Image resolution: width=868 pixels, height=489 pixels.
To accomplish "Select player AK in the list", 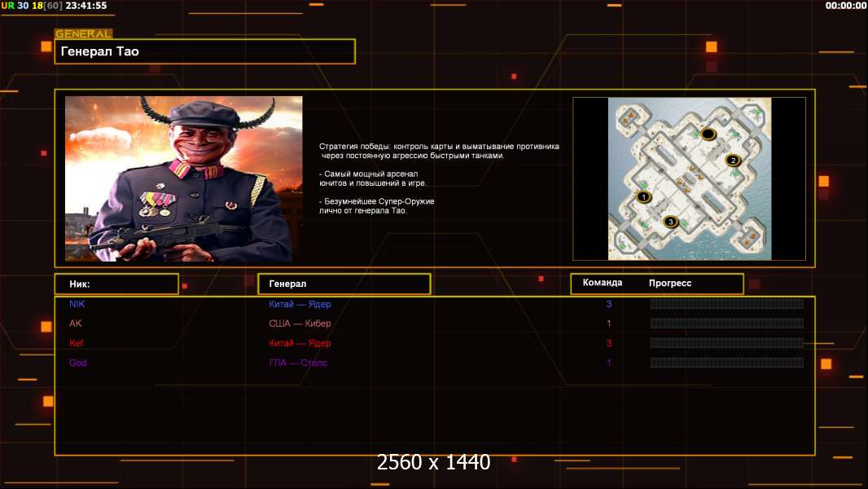I will click(x=75, y=324).
